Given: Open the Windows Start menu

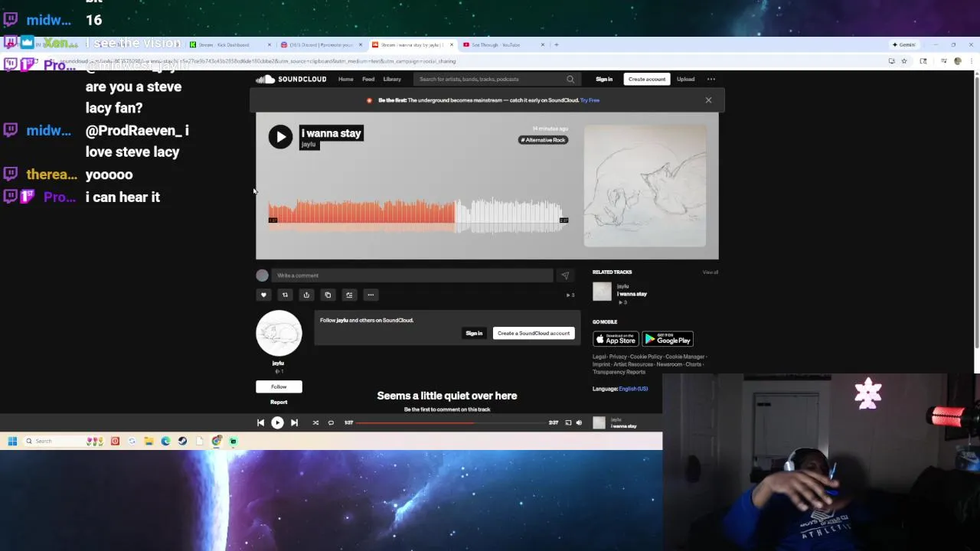Looking at the screenshot, I should [12, 441].
